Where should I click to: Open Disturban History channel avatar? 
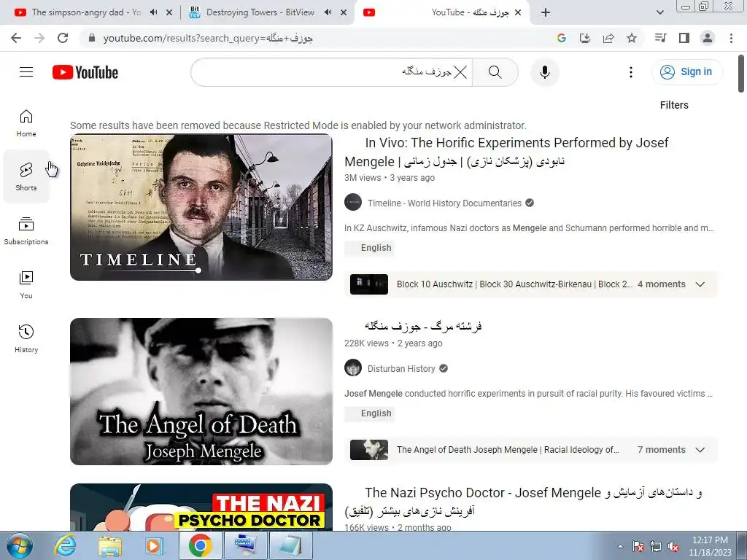[353, 368]
